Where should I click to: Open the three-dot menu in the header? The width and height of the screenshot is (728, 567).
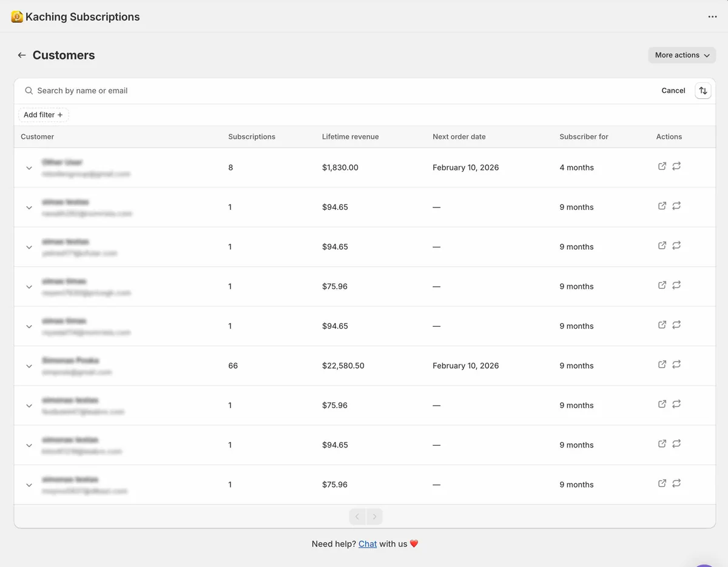pyautogui.click(x=712, y=17)
